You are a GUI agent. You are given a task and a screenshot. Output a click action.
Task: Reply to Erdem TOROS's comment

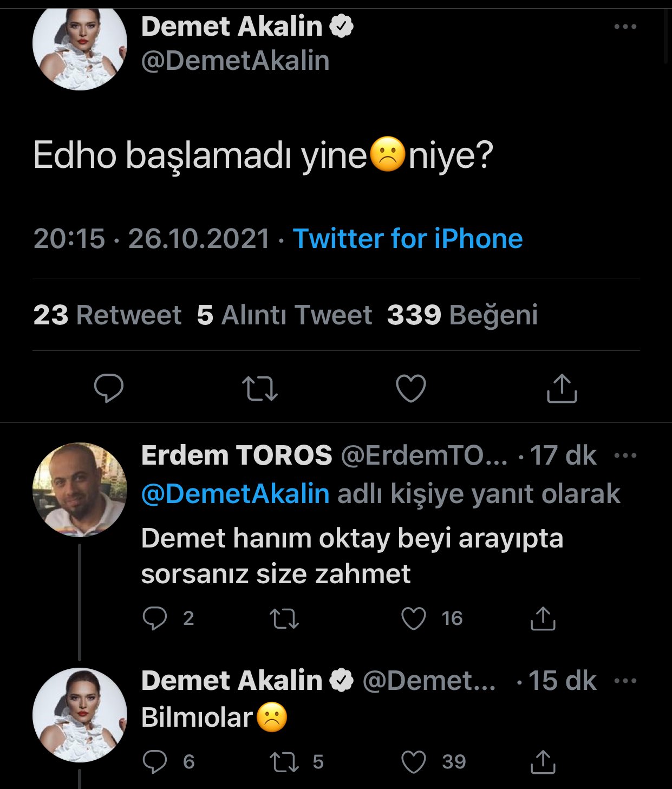click(155, 618)
